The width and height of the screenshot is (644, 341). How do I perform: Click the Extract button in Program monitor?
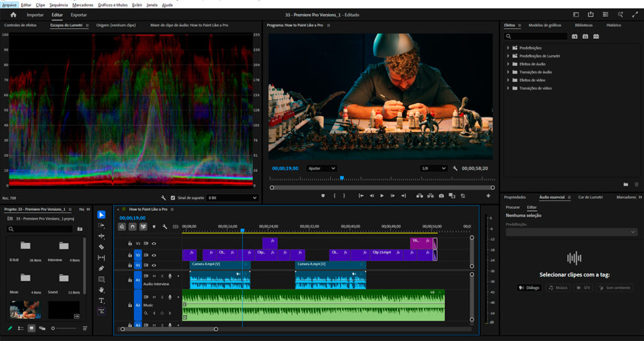click(x=430, y=196)
